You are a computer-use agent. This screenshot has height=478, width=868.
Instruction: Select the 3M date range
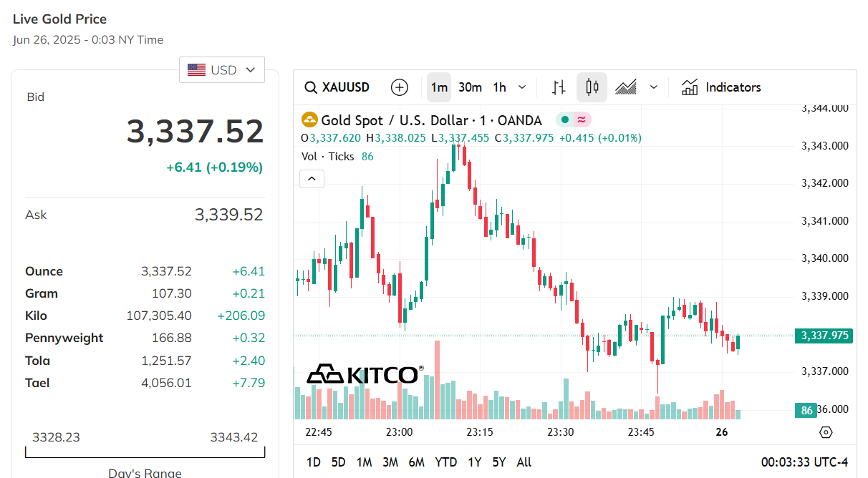[390, 462]
